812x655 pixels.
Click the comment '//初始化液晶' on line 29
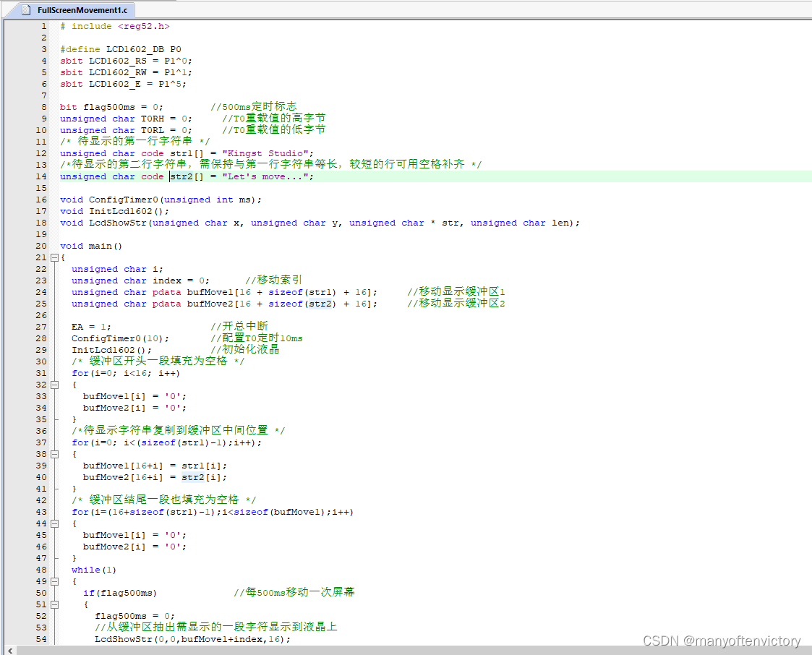(245, 349)
